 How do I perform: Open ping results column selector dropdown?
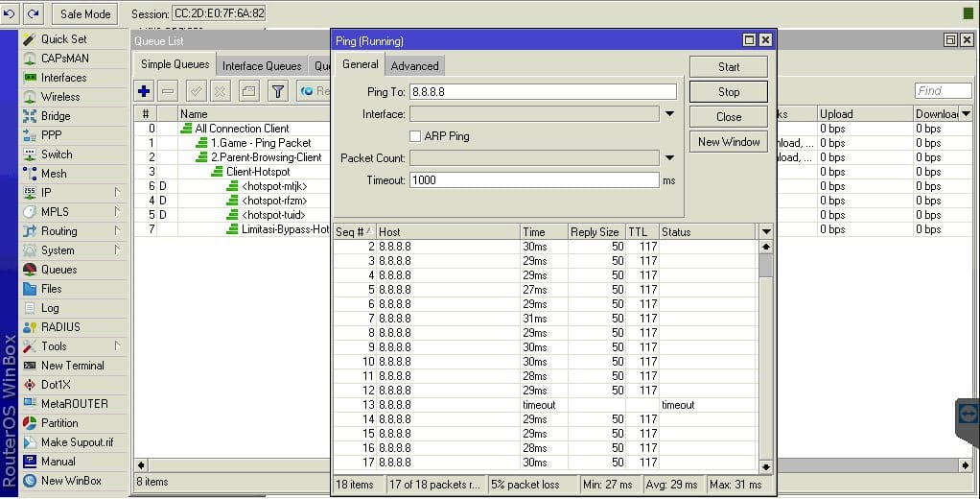[766, 232]
